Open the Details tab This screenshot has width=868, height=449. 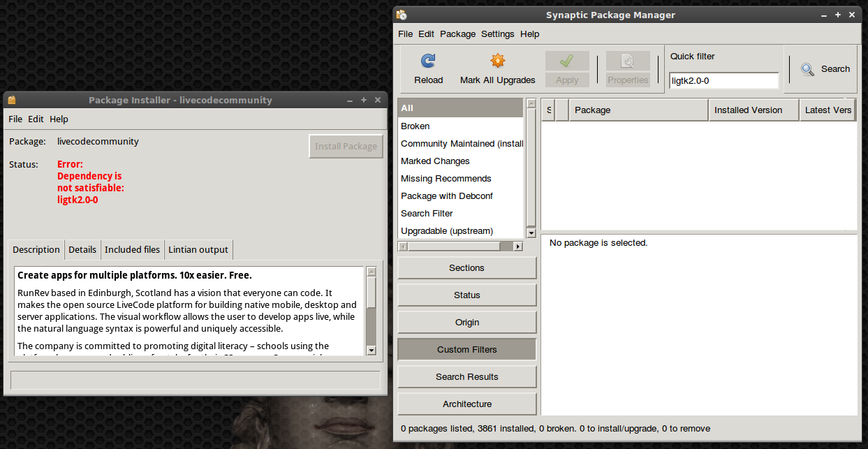pos(82,249)
